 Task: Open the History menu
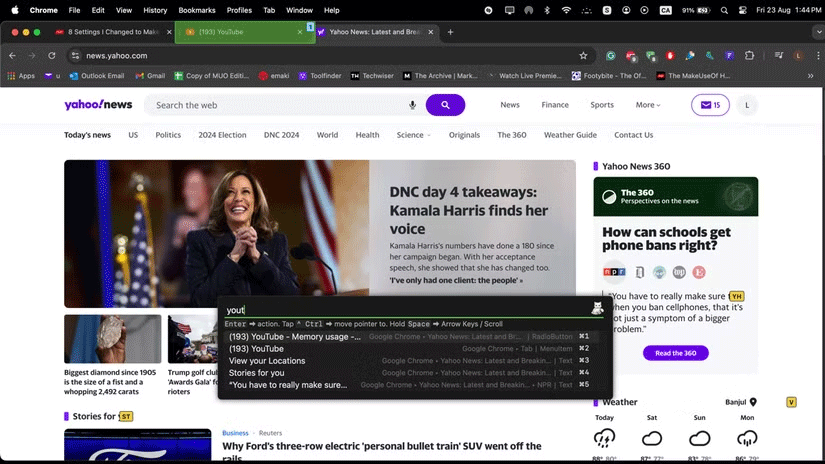[x=155, y=10]
